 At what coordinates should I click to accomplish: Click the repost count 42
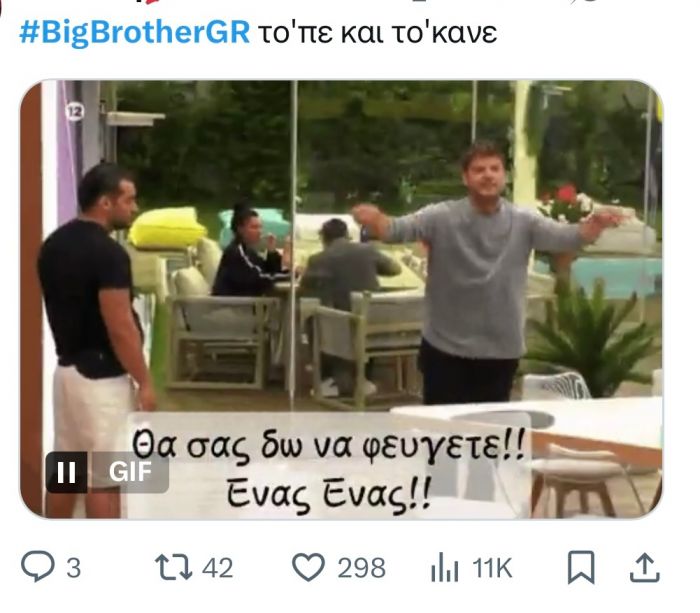click(217, 568)
